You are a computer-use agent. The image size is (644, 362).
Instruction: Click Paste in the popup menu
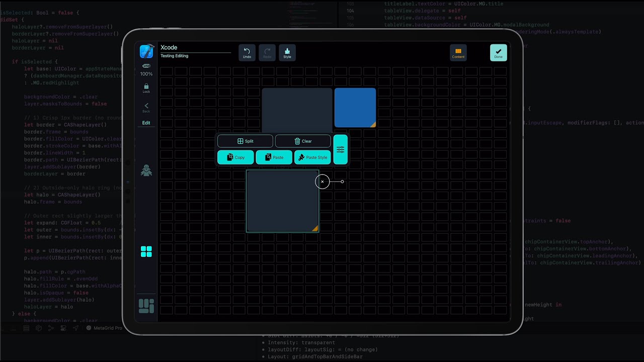tap(274, 157)
